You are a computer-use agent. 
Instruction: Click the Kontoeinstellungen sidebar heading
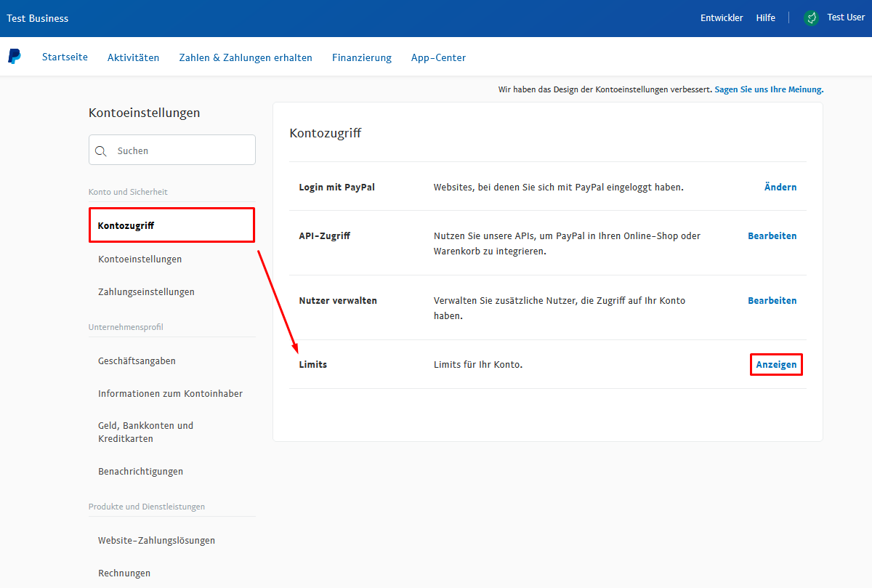[145, 113]
